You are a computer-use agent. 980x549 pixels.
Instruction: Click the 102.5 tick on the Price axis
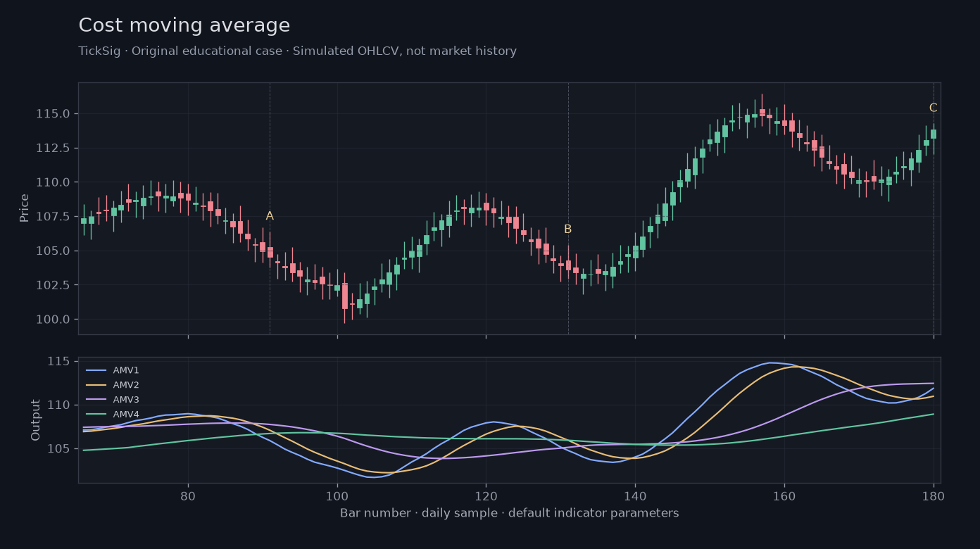54,285
